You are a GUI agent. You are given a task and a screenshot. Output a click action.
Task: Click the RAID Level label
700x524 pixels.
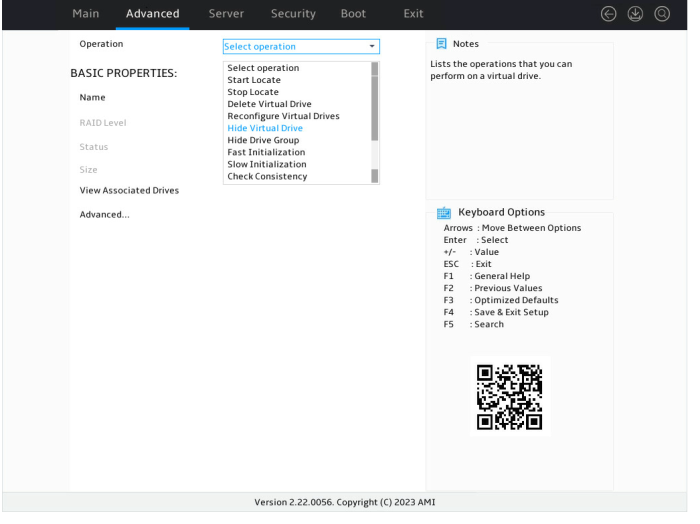click(x=104, y=124)
